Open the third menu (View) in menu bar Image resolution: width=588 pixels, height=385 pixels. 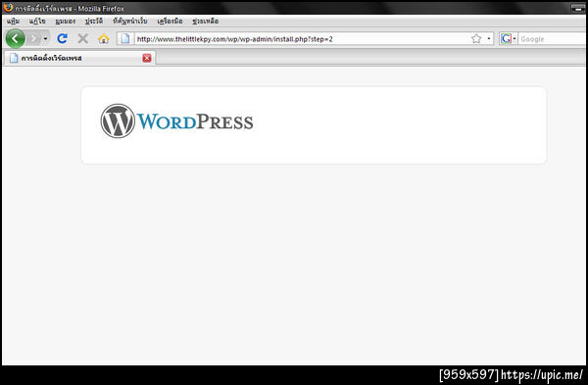pyautogui.click(x=66, y=21)
